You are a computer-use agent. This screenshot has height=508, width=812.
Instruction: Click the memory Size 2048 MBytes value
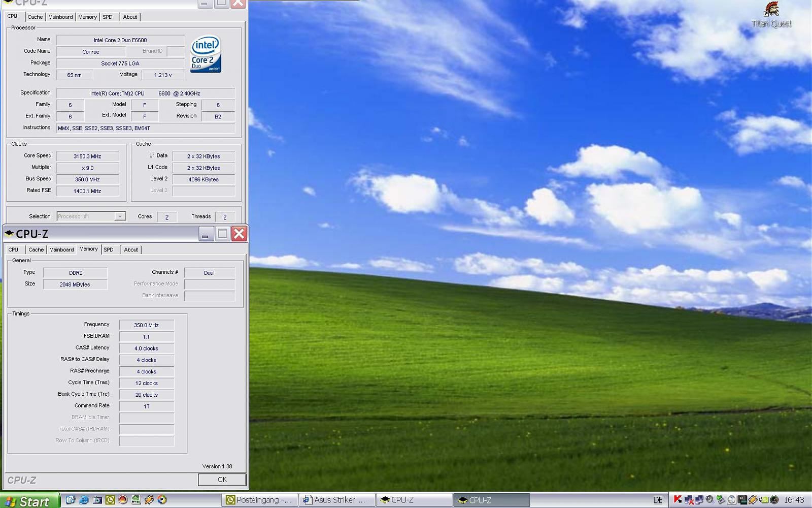tap(75, 284)
